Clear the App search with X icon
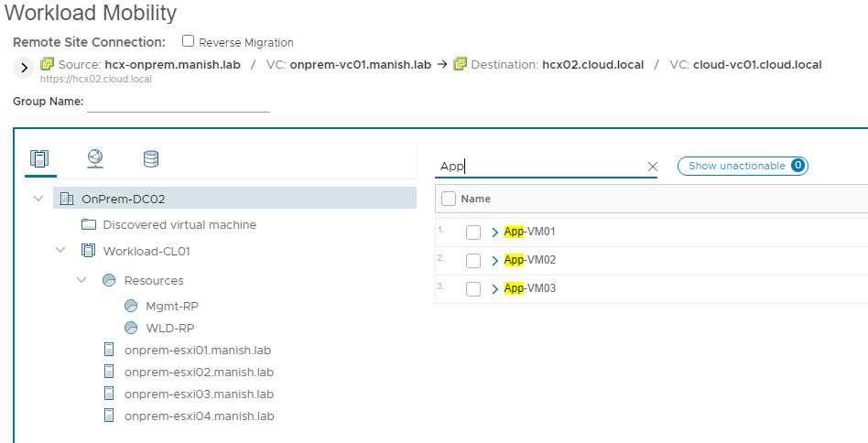 [653, 167]
